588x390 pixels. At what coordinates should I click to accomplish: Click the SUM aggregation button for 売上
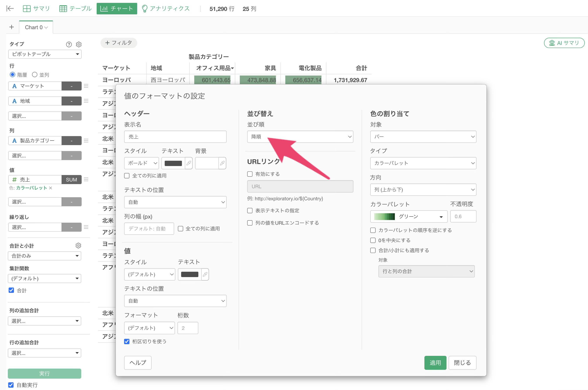click(x=72, y=180)
